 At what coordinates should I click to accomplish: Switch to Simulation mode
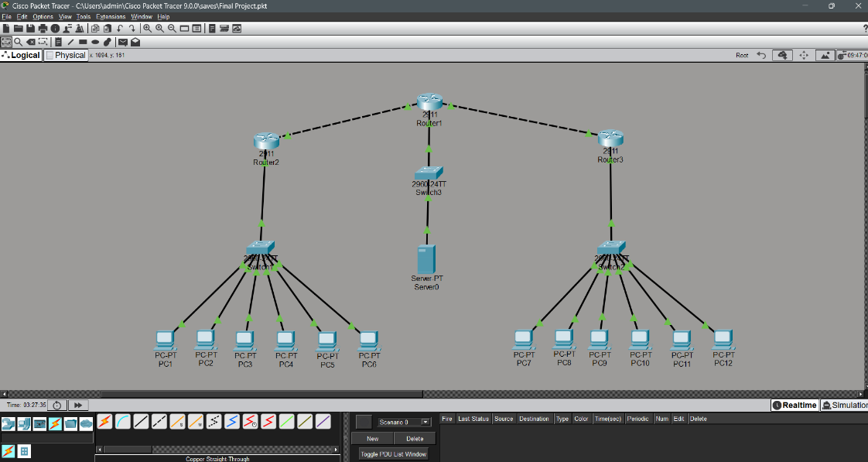(844, 405)
